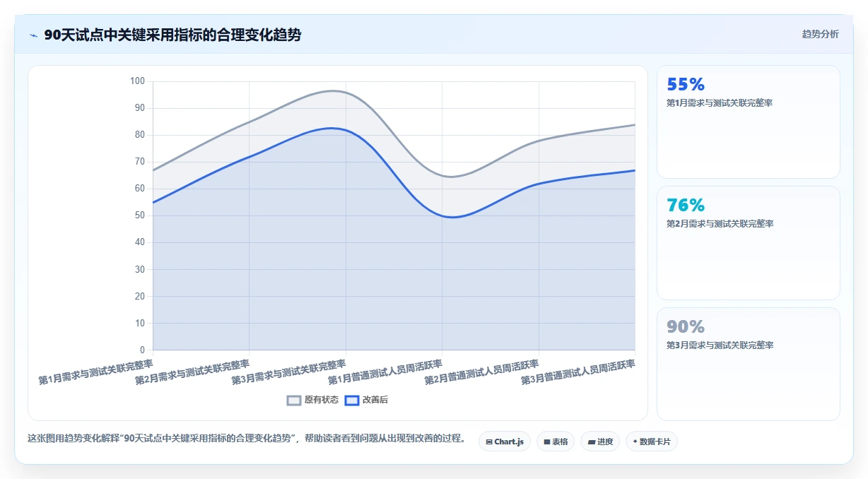Click the y-axis value 0

point(142,350)
